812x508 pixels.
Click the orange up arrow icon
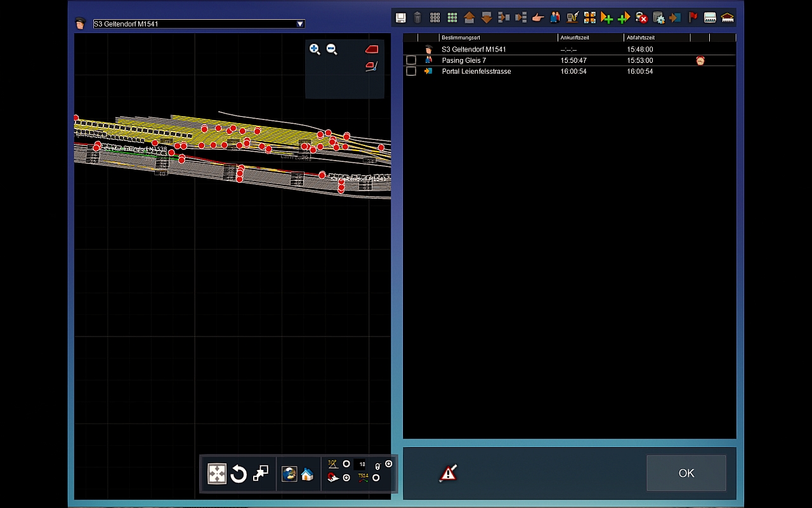[x=469, y=18]
